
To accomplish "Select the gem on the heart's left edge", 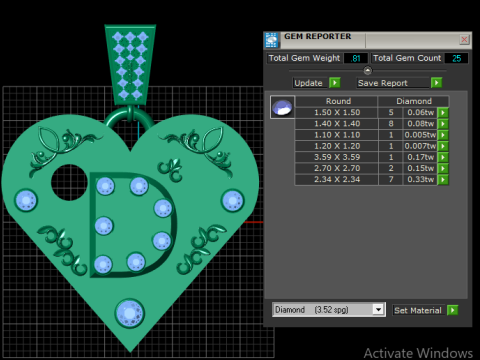I will pyautogui.click(x=26, y=200).
